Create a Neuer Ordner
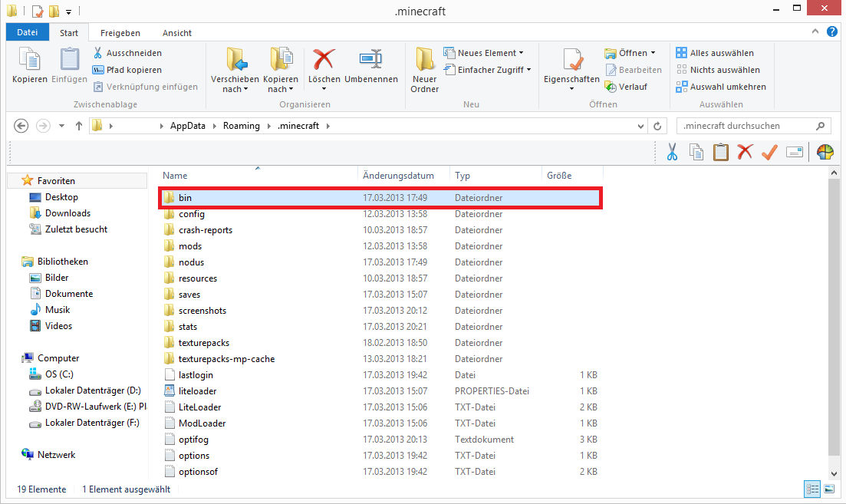 [x=425, y=71]
